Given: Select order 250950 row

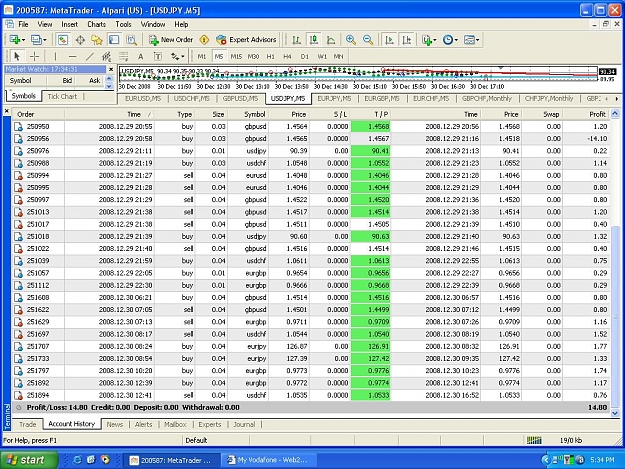Looking at the screenshot, I should pos(311,126).
